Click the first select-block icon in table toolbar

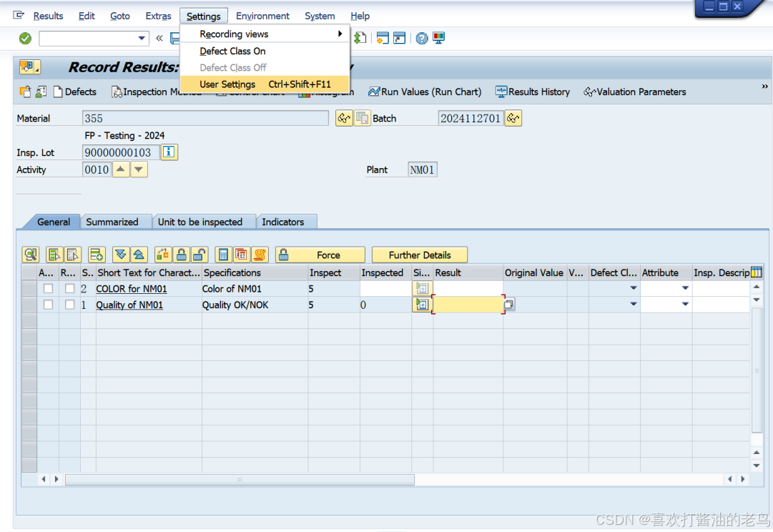point(54,255)
